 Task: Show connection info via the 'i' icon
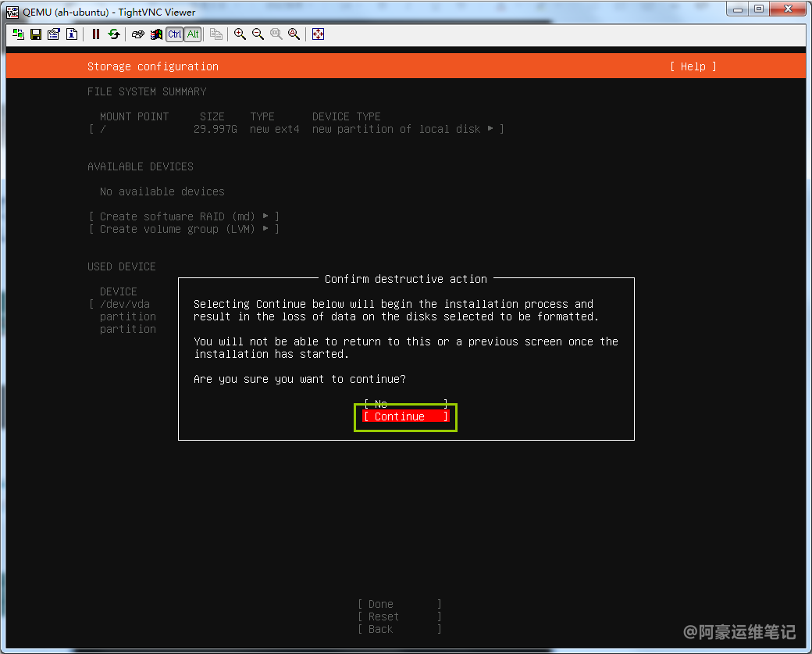[72, 34]
